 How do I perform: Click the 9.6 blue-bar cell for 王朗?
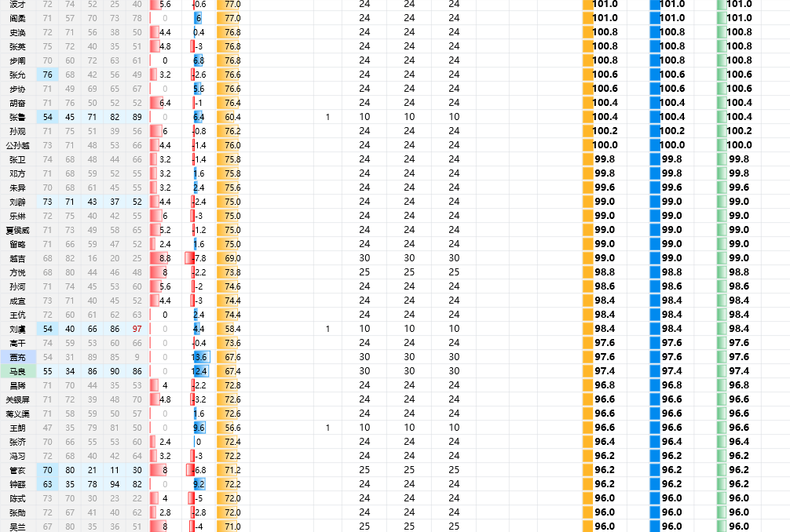pos(199,428)
